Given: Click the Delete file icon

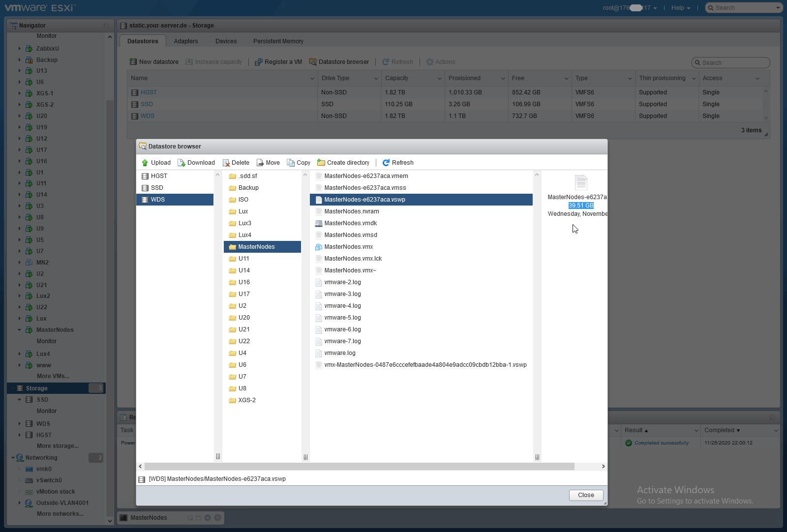Looking at the screenshot, I should point(226,163).
